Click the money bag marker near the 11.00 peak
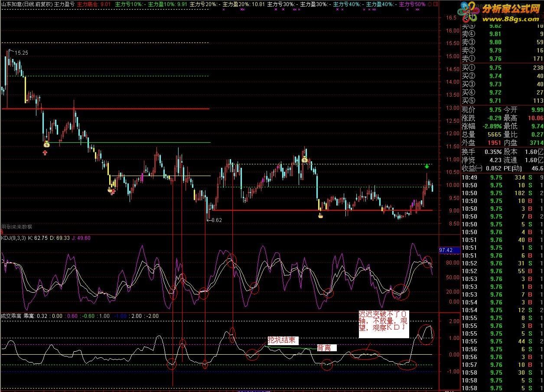 [x=305, y=160]
